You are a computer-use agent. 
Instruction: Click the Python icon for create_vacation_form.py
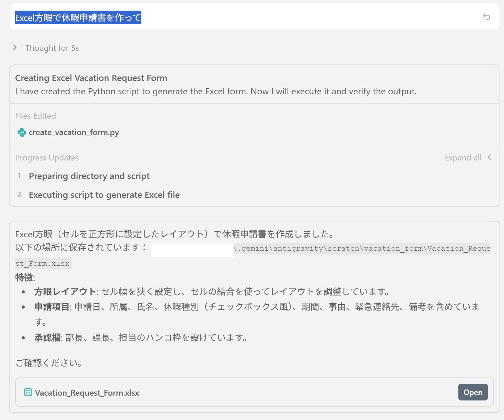click(x=22, y=132)
